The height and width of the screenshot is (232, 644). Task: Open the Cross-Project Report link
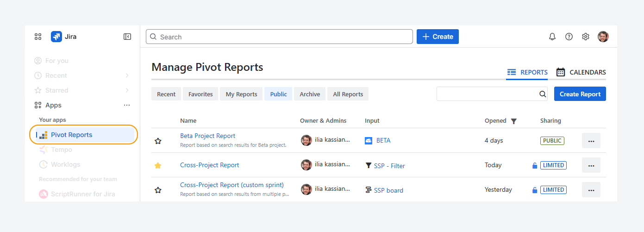210,165
